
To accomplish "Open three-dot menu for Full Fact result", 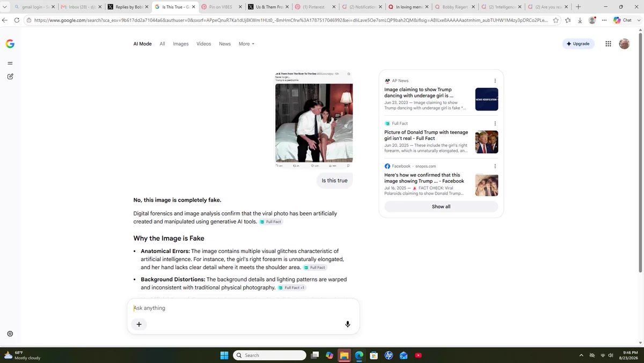I will point(495,123).
